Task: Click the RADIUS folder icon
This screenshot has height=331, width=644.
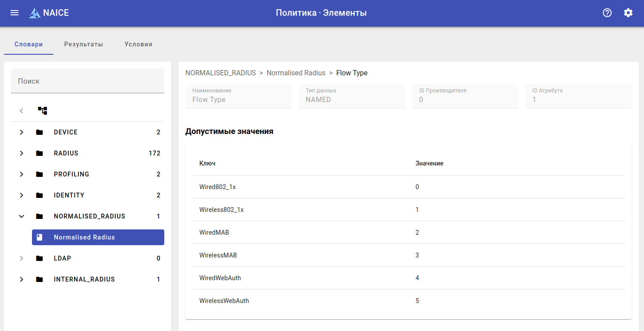Action: coord(39,153)
